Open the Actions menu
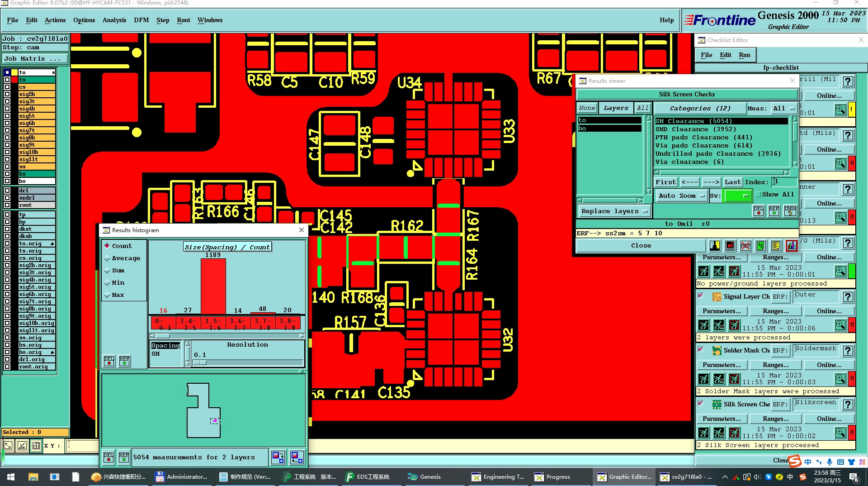 pos(55,20)
